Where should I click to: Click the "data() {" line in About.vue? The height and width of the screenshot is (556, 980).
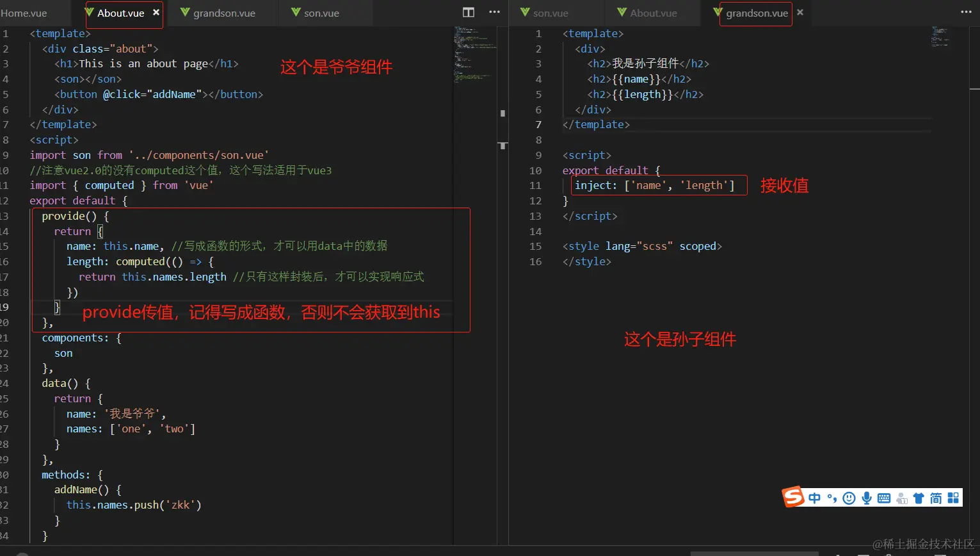pos(66,384)
